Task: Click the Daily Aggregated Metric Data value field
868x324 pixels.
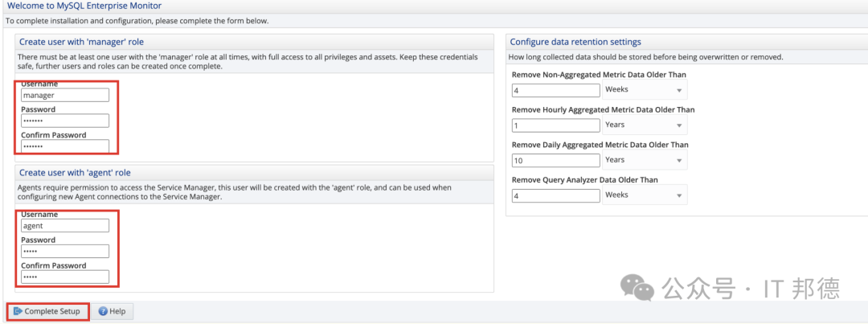Action: (556, 161)
